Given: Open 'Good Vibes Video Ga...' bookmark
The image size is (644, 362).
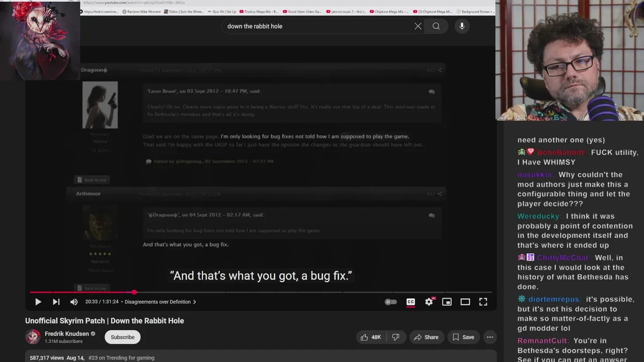Looking at the screenshot, I should (x=302, y=12).
